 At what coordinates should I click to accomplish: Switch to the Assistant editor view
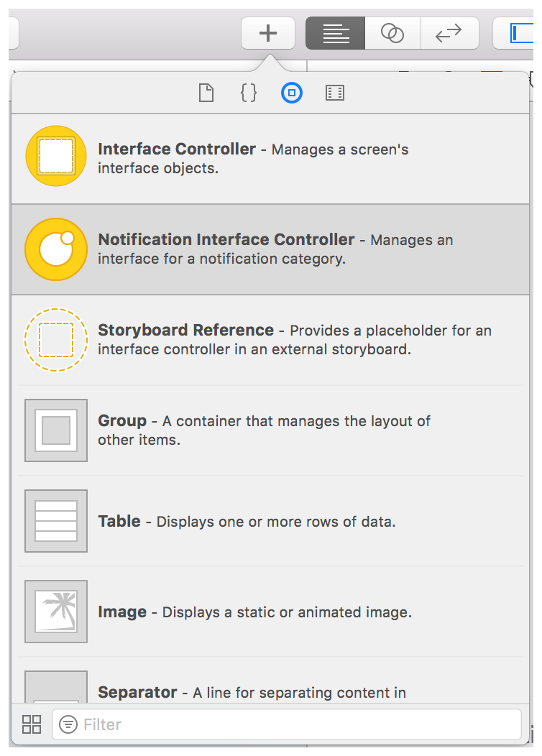click(392, 33)
